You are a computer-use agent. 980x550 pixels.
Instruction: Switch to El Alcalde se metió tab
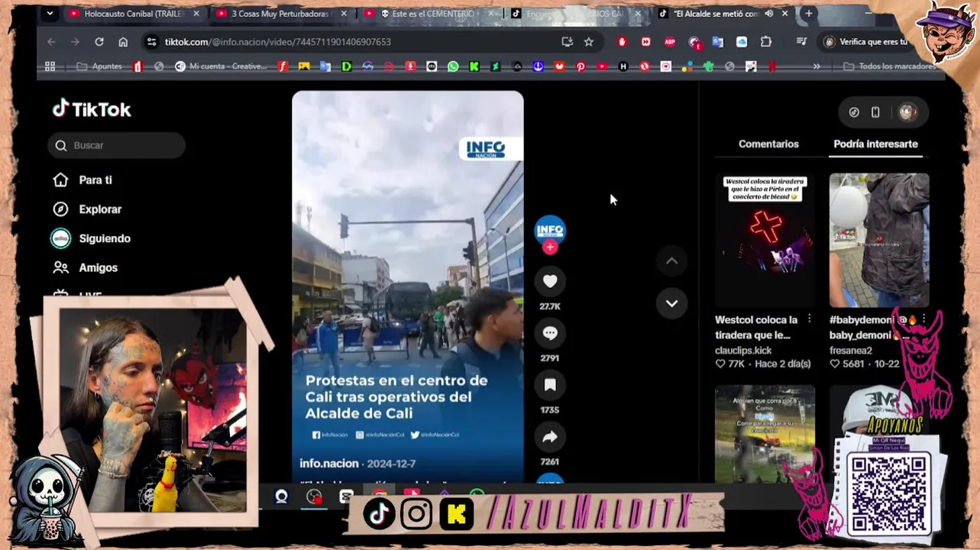(x=716, y=14)
